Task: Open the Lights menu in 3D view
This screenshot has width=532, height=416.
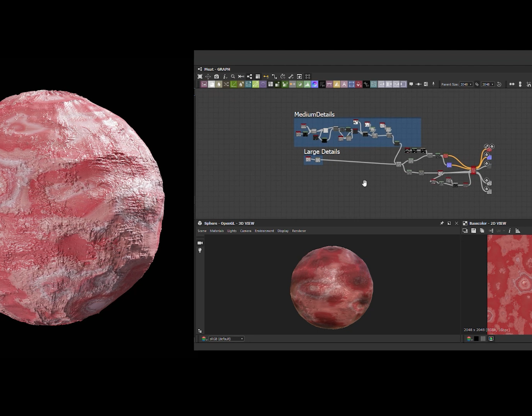Action: [232, 231]
